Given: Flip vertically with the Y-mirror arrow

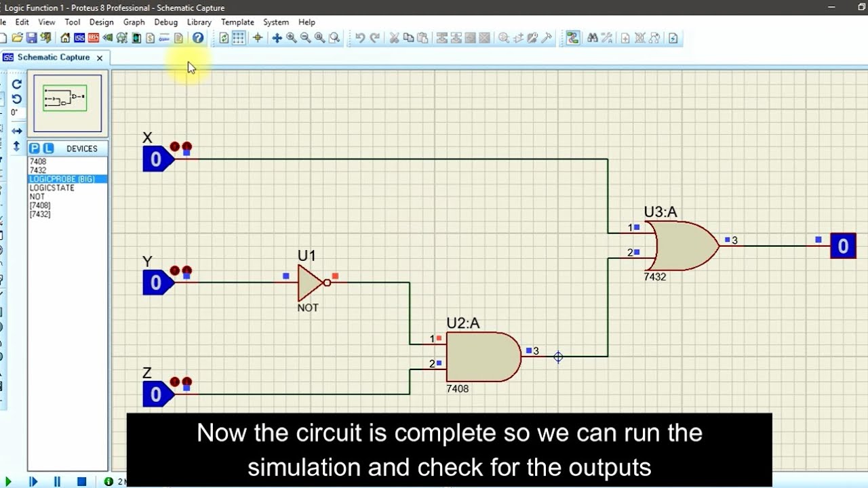Looking at the screenshot, I should 17,146.
